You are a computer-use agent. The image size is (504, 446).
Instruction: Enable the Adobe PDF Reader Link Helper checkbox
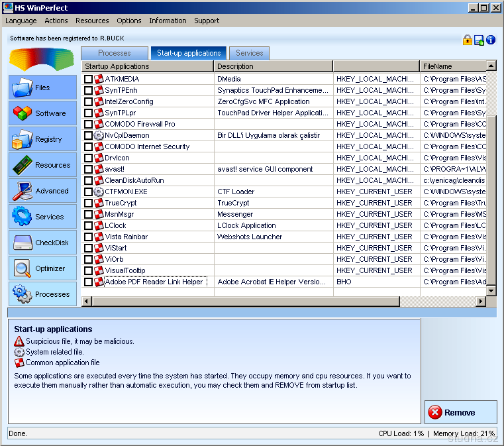[89, 282]
